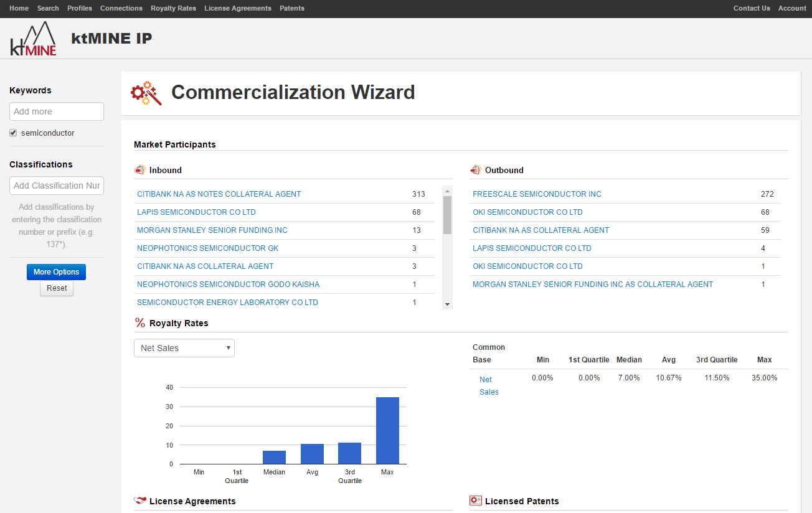
Task: Click count 13 for Morgan Stanley
Action: pos(417,230)
